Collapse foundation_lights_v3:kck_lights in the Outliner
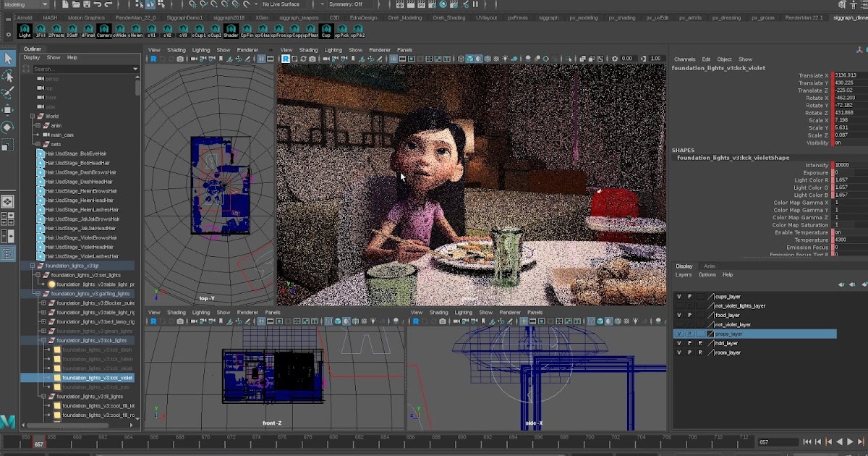Image resolution: width=868 pixels, height=456 pixels. point(45,340)
